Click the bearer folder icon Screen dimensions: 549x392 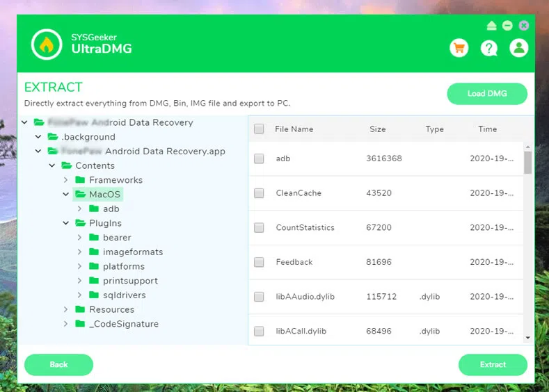pos(94,238)
